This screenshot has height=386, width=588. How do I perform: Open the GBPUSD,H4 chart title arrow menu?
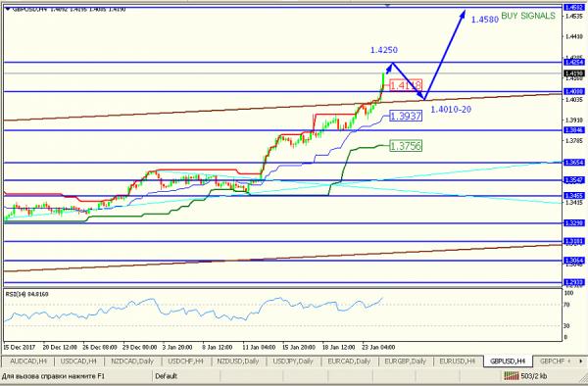8,9
